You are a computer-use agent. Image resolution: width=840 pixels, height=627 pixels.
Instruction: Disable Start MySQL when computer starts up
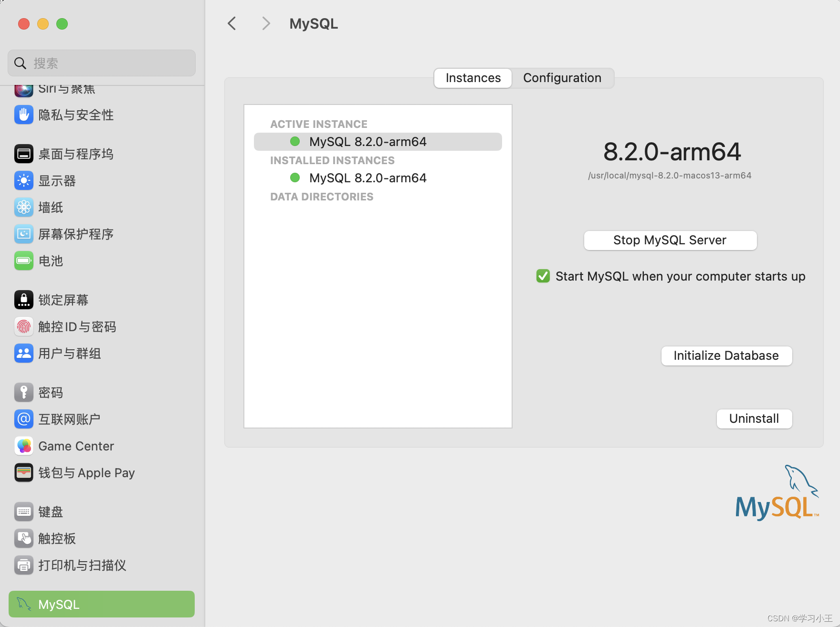pyautogui.click(x=542, y=276)
